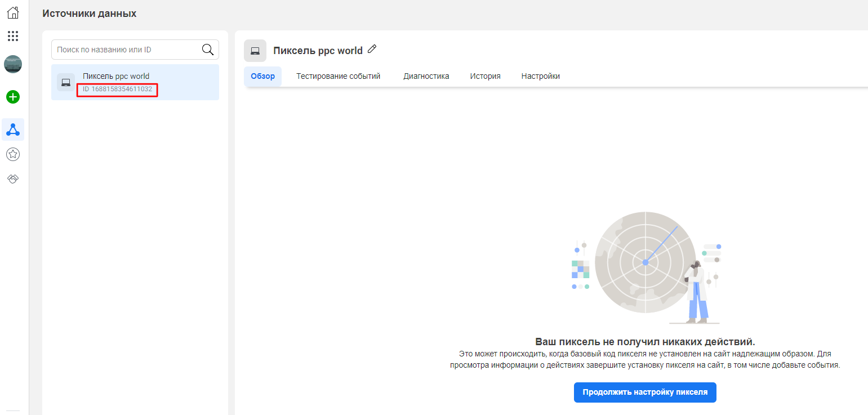The image size is (868, 415).
Task: Click the Home icon in left sidebar
Action: pos(13,12)
